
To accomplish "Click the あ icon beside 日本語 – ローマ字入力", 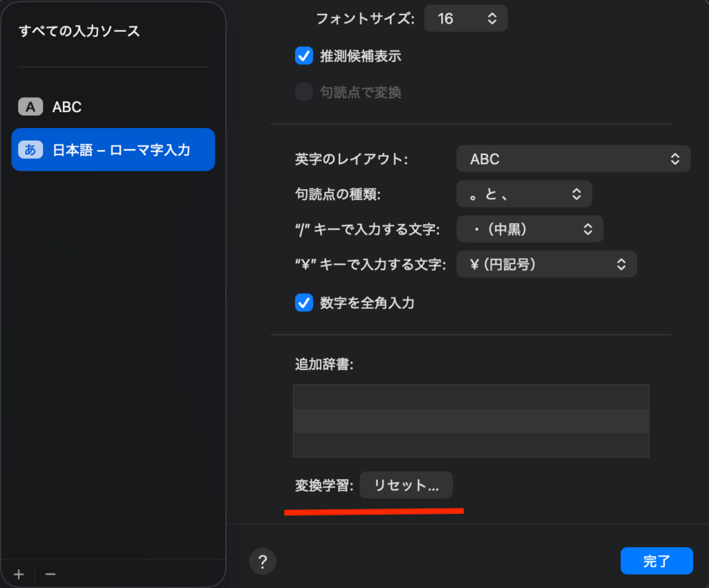I will click(29, 150).
